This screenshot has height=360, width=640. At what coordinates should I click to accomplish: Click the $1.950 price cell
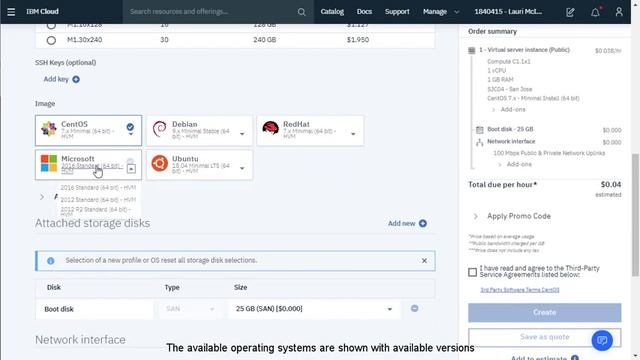[x=358, y=40]
